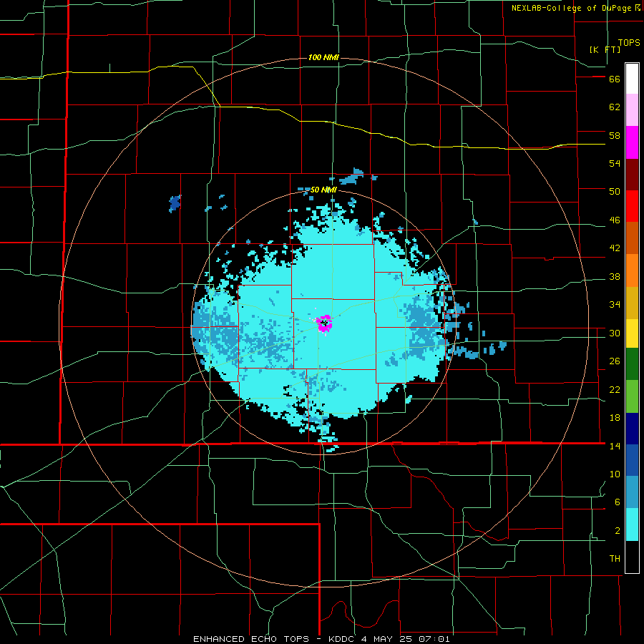Click the '50 NMI' range ring label
The image size is (644, 644).
pyautogui.click(x=323, y=190)
